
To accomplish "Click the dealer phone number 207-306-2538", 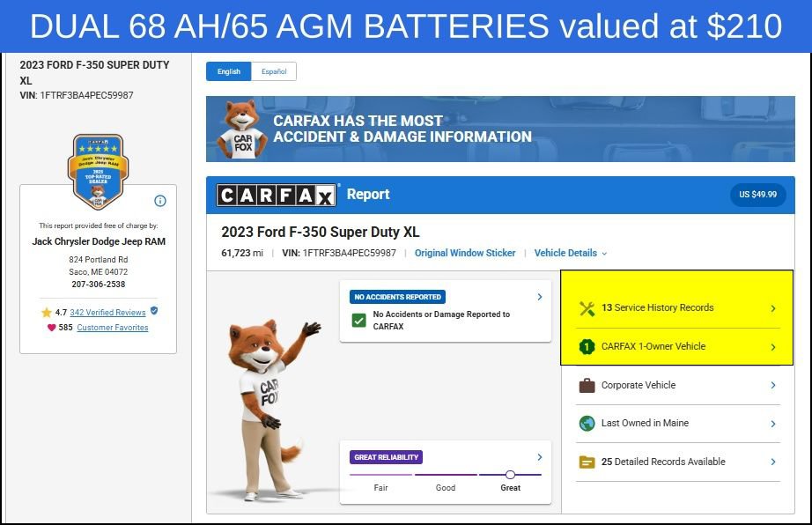I will (x=99, y=285).
